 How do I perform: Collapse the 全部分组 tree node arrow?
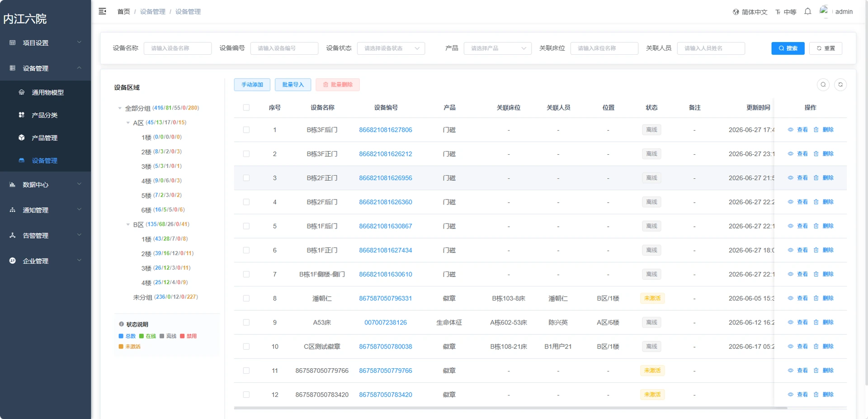click(120, 108)
